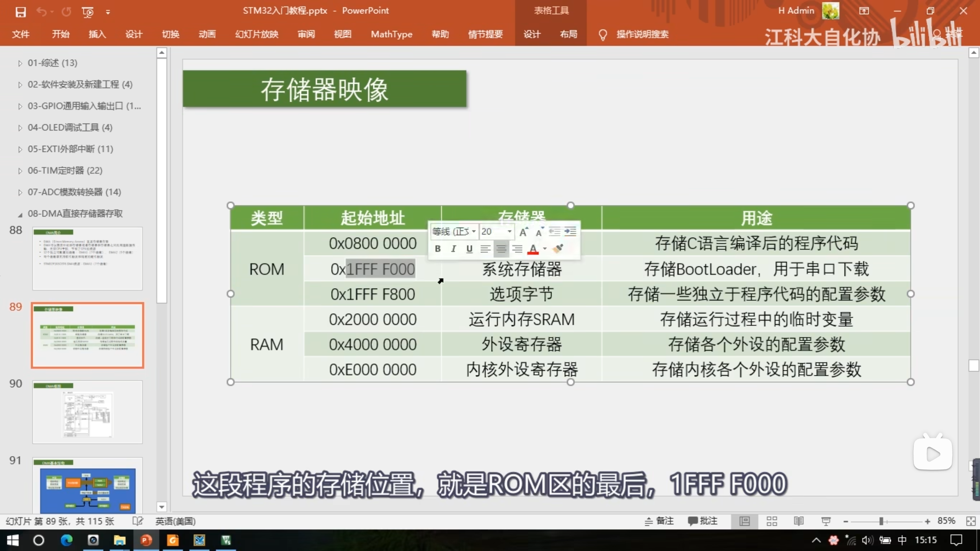Open the font size dropdown showing 20

coord(510,231)
